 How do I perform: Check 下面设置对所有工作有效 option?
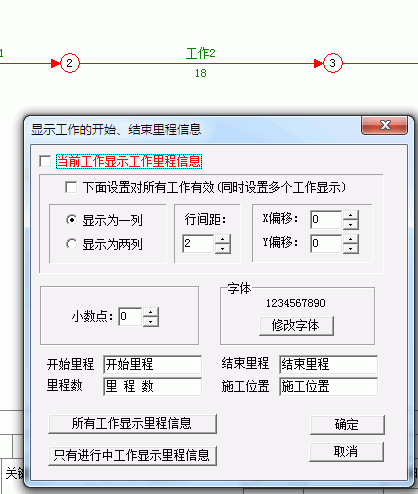pos(71,187)
